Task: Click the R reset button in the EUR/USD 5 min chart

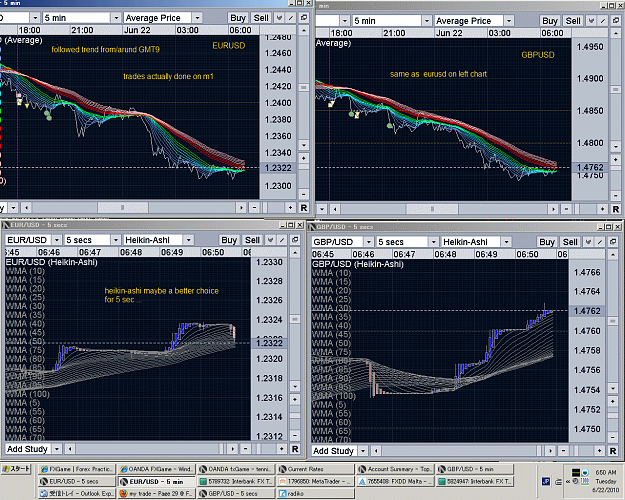Action: [x=304, y=208]
